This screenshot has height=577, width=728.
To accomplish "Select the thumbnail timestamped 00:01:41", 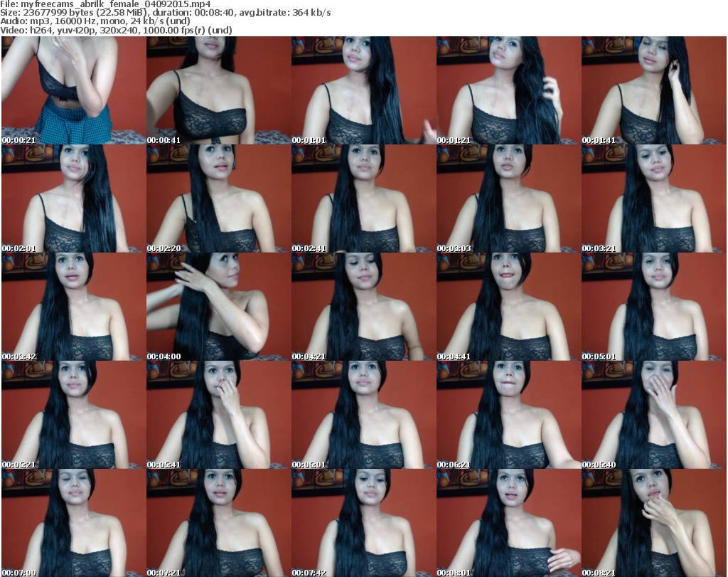I will coord(654,90).
